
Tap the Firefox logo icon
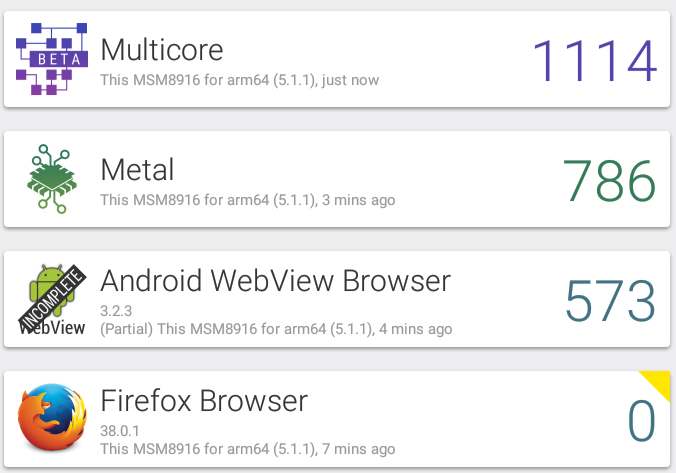click(52, 417)
